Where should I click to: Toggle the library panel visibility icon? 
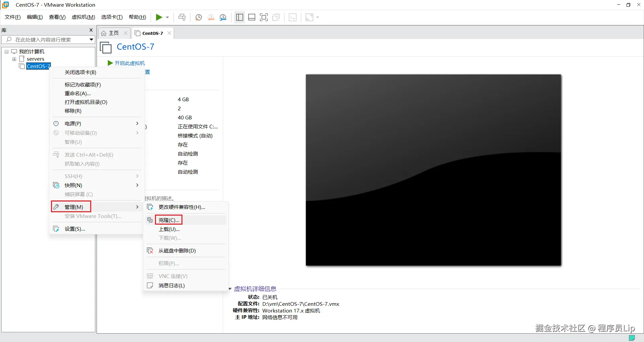(239, 17)
